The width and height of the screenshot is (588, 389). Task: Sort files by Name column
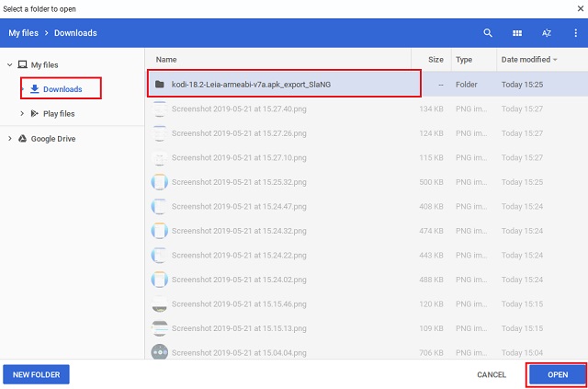(x=166, y=60)
